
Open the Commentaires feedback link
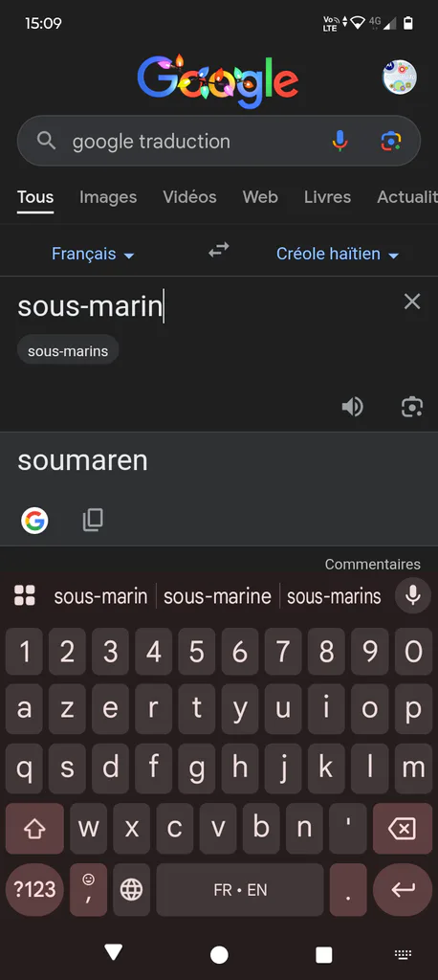click(x=372, y=565)
